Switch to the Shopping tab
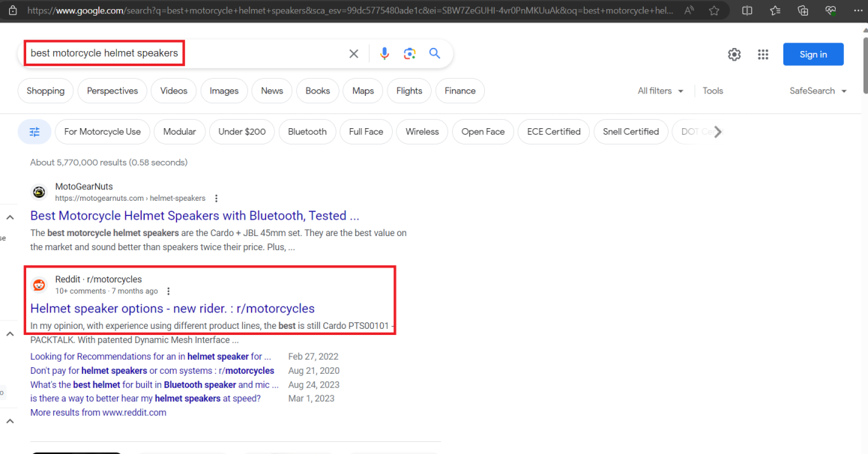The image size is (868, 454). tap(46, 91)
